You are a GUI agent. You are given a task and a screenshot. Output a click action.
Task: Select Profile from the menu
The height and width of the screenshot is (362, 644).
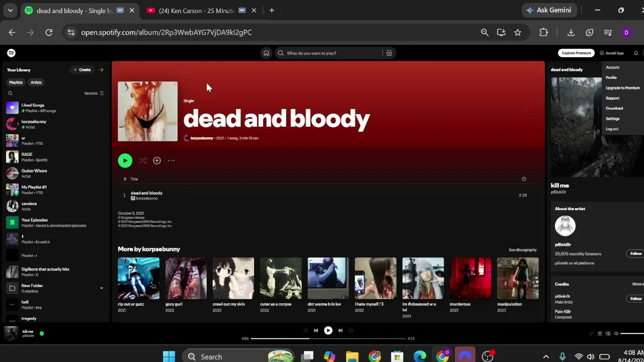pos(611,77)
